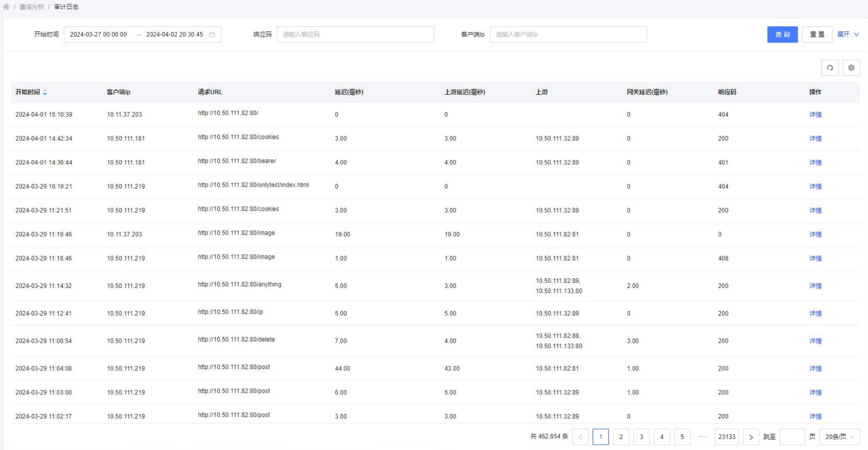Click upstream delay value 43.00
The height and width of the screenshot is (450, 868).
[x=452, y=368]
